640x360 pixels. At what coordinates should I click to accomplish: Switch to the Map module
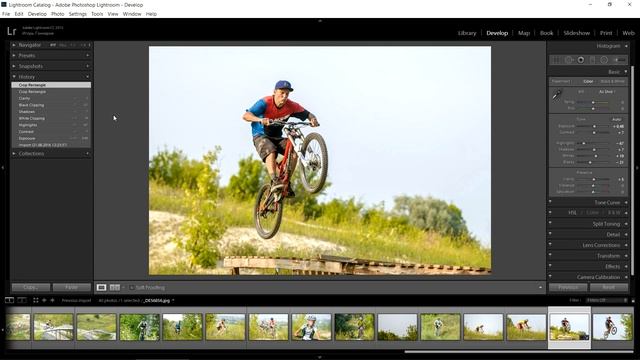point(524,33)
